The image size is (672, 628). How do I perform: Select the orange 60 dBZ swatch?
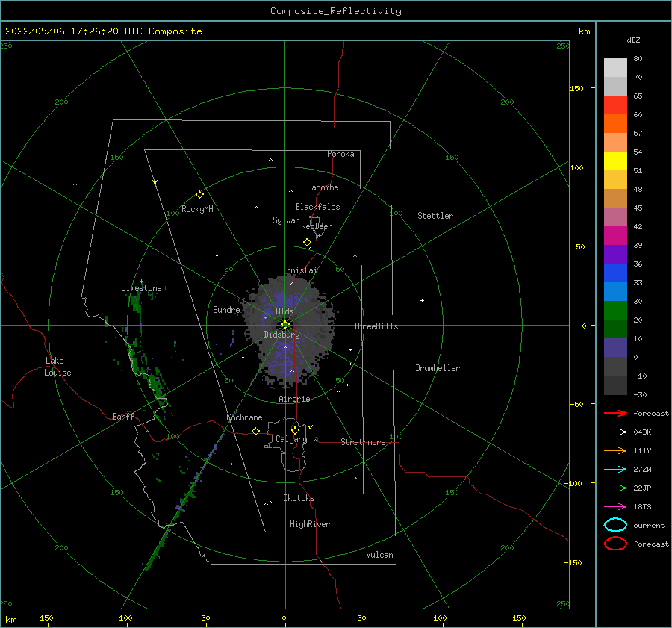[615, 123]
